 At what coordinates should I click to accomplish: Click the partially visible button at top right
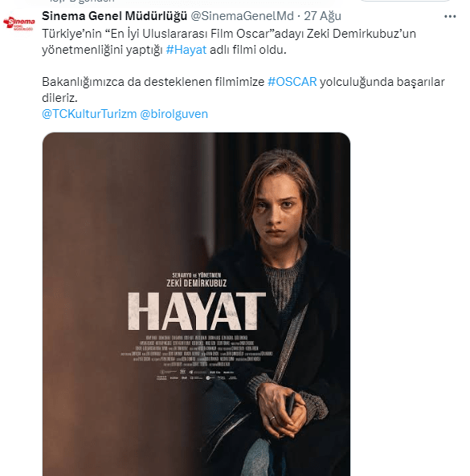406,1
